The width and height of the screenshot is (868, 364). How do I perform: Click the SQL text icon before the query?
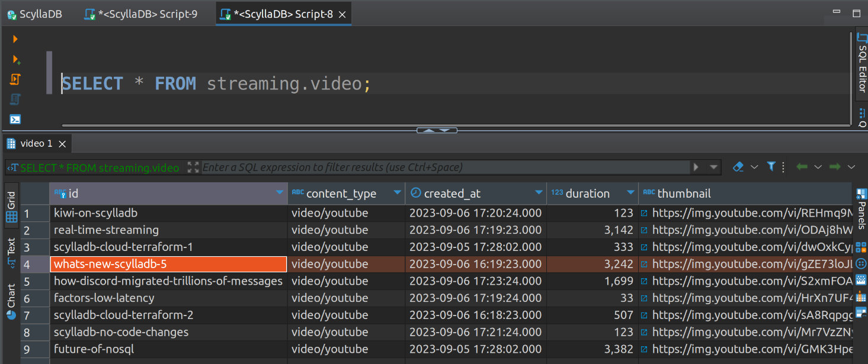(x=12, y=168)
